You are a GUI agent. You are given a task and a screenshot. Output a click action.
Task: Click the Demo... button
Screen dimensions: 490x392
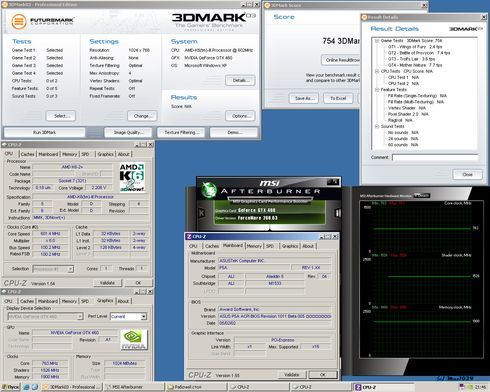(234, 132)
